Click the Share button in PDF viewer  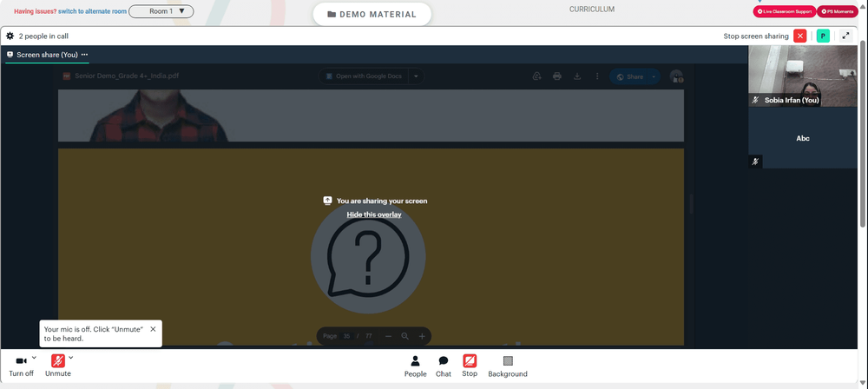tap(629, 76)
